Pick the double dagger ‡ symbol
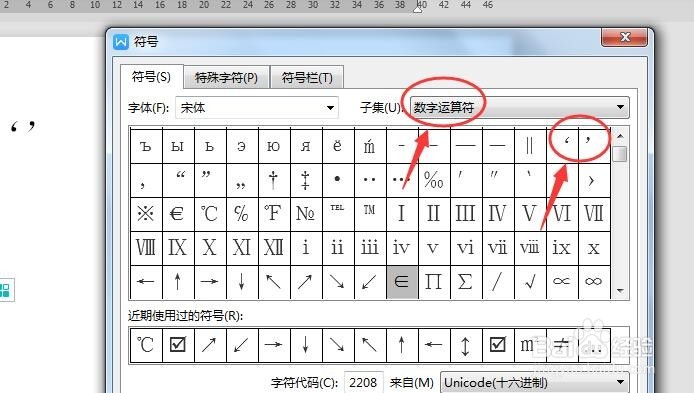 [x=305, y=180]
